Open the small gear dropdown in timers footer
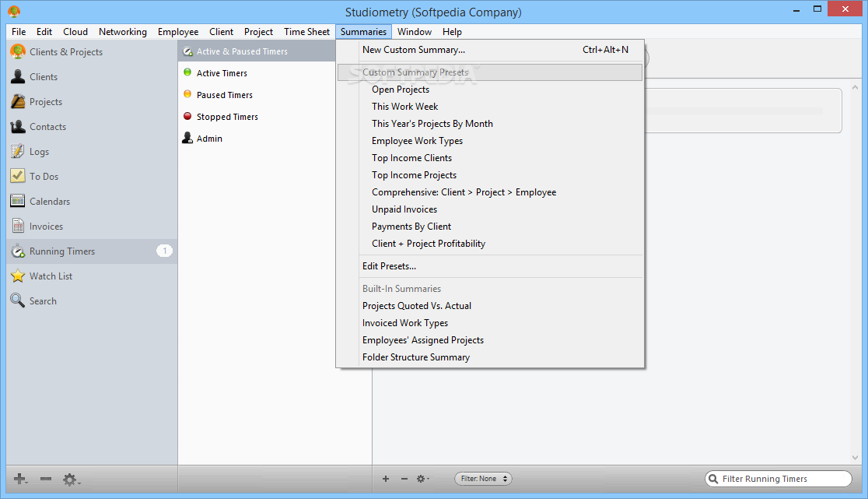Screen dimensions: 868x499 [x=422, y=479]
